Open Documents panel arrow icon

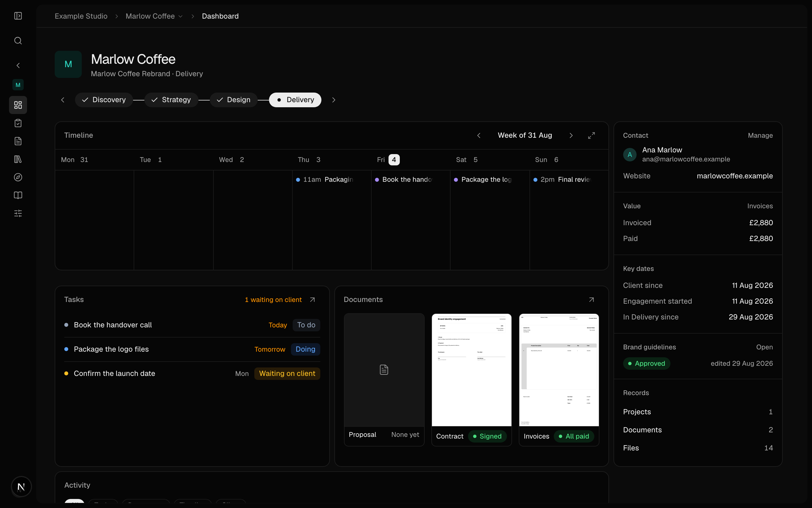pos(592,300)
